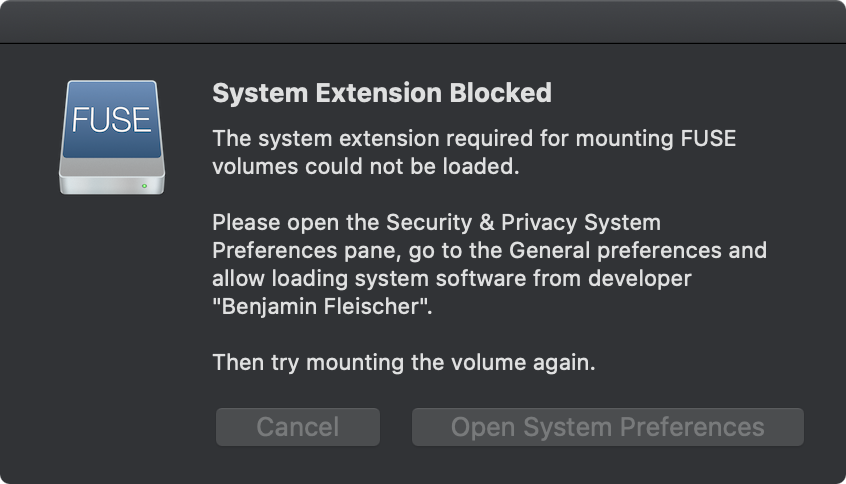846x484 pixels.
Task: Click the 'volumes could not be loaded' line
Action: tap(366, 166)
